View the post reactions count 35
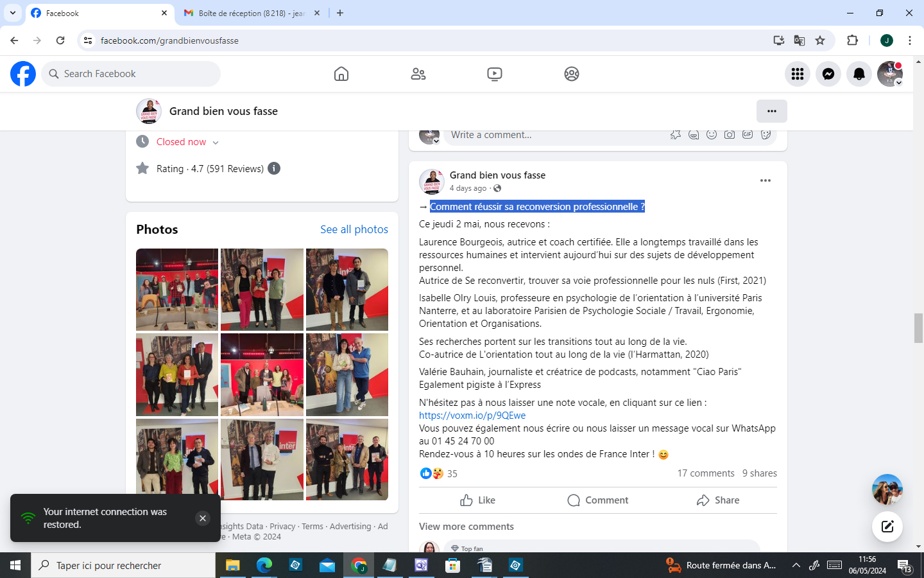This screenshot has width=924, height=578. pyautogui.click(x=452, y=473)
